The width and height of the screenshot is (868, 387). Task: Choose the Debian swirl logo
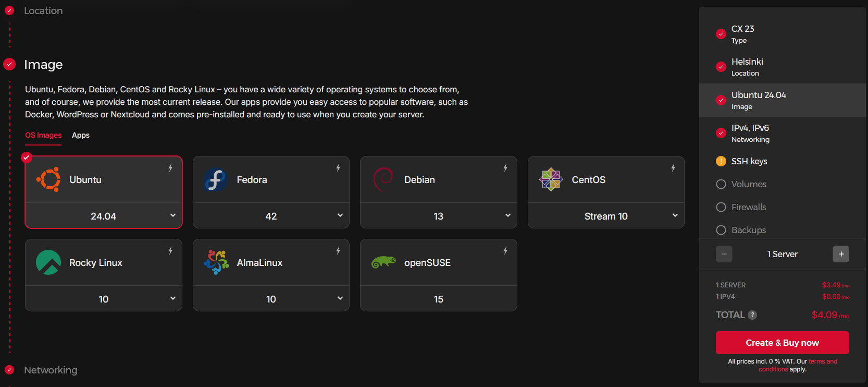[383, 179]
